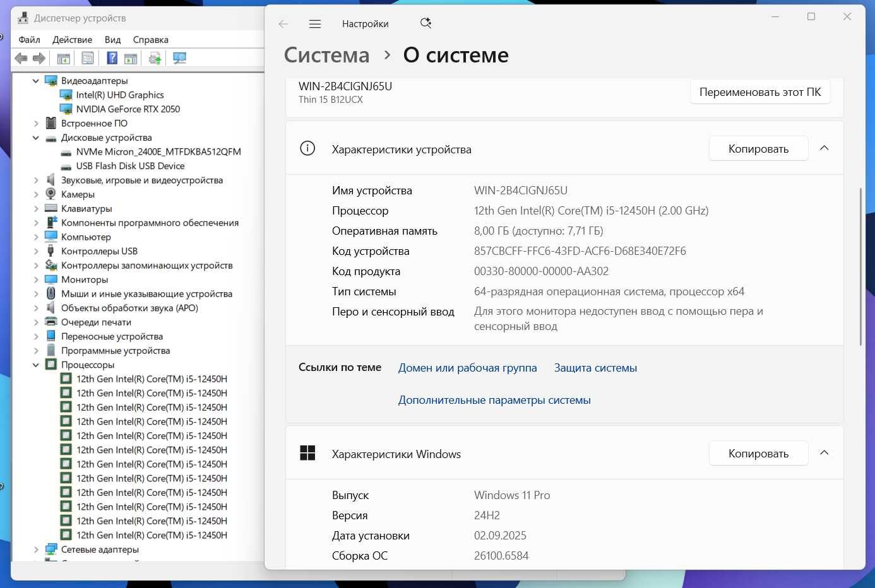Open the Справка menu

[x=150, y=40]
